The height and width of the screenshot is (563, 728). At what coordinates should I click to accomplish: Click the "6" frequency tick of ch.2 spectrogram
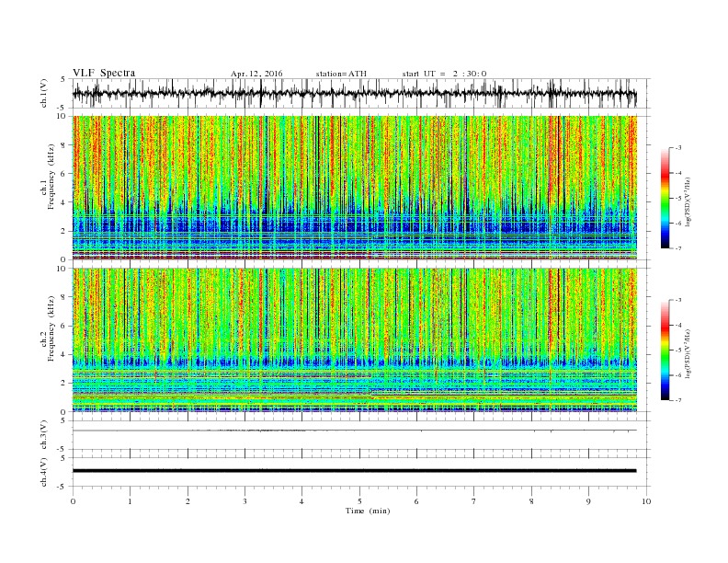click(x=64, y=326)
